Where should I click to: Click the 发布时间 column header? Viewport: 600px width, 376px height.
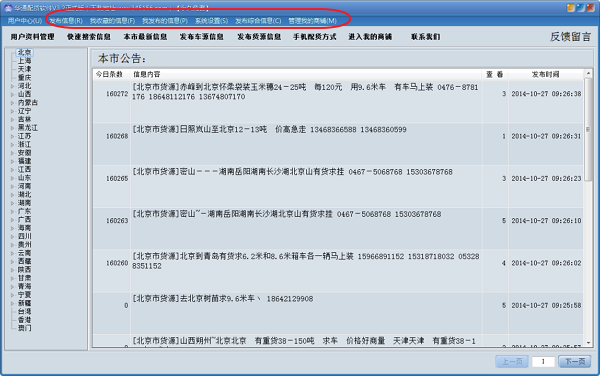546,74
